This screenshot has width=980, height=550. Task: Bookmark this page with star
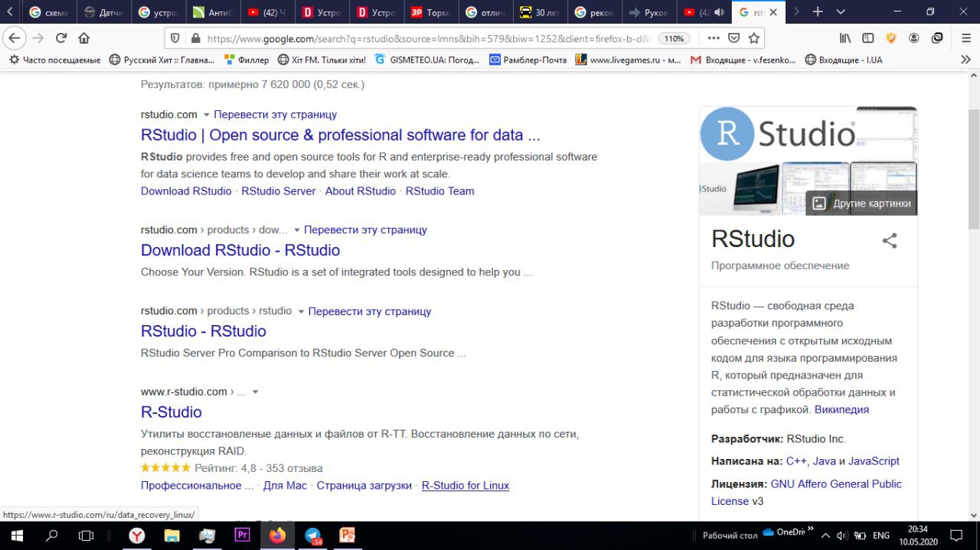point(753,38)
